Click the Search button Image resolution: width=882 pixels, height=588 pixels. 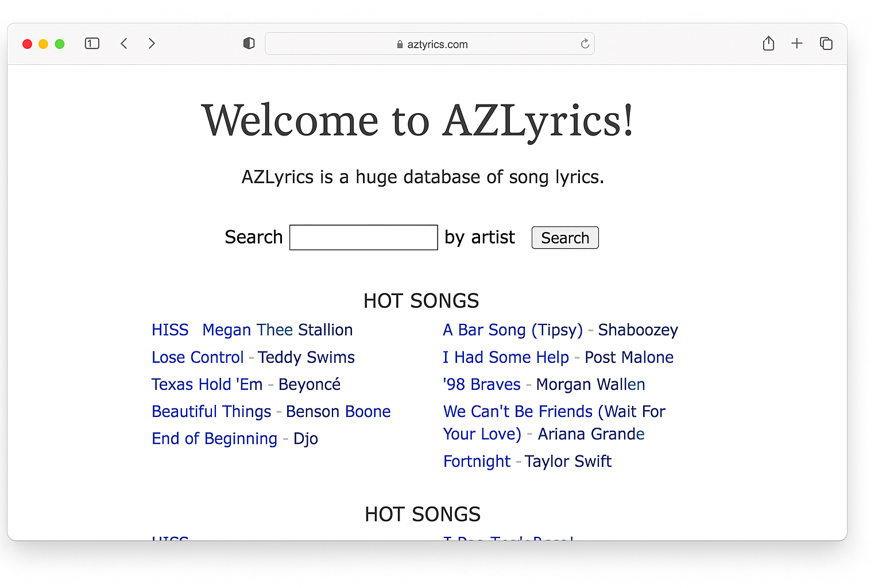(x=565, y=238)
